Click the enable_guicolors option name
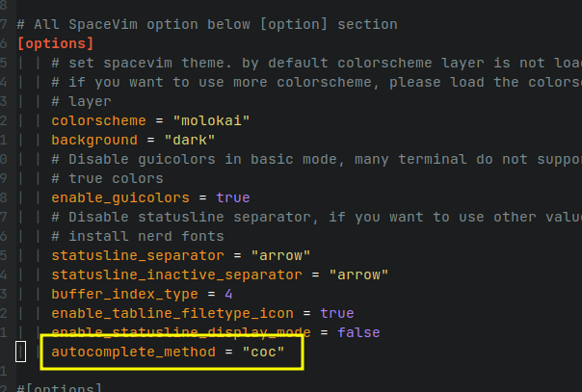 click(x=120, y=197)
